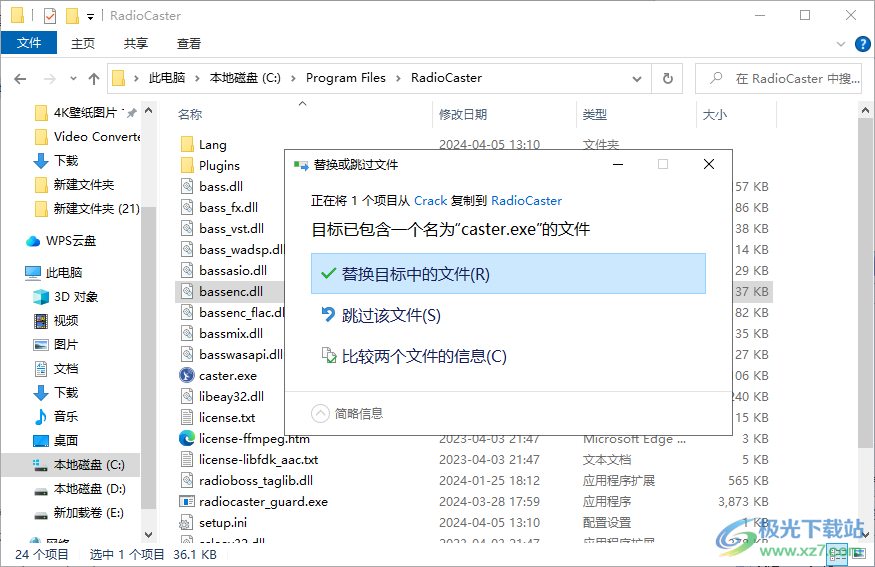Open 新建文件夹 (21) quick access folder

click(x=96, y=209)
